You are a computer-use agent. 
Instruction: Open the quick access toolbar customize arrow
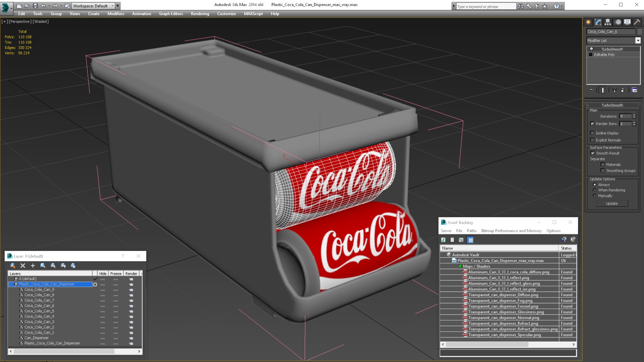click(117, 6)
